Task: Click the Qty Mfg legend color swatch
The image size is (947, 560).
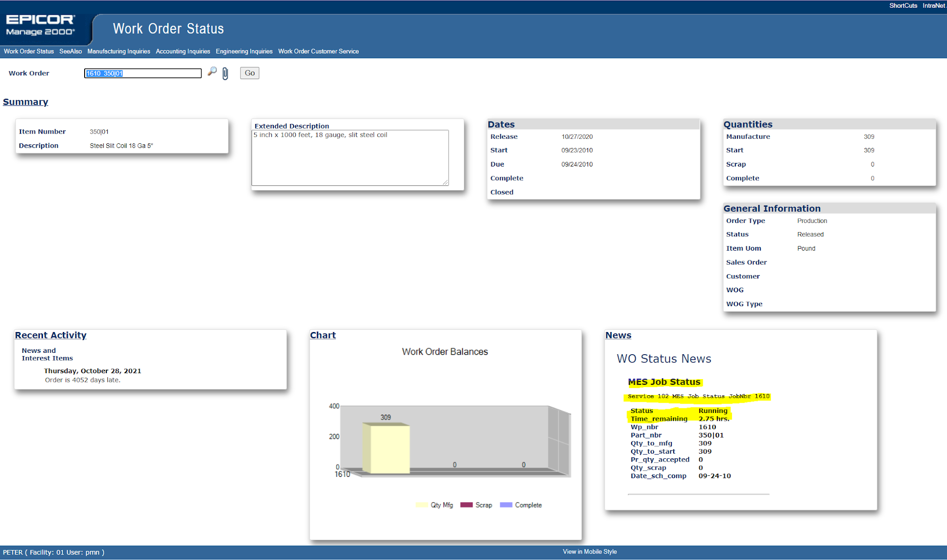Action: coord(421,505)
